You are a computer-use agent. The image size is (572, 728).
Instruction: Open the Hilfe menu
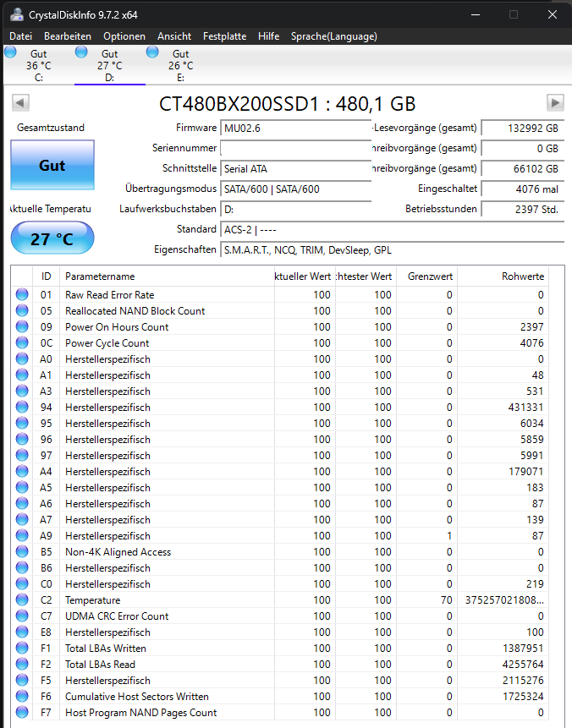click(268, 36)
